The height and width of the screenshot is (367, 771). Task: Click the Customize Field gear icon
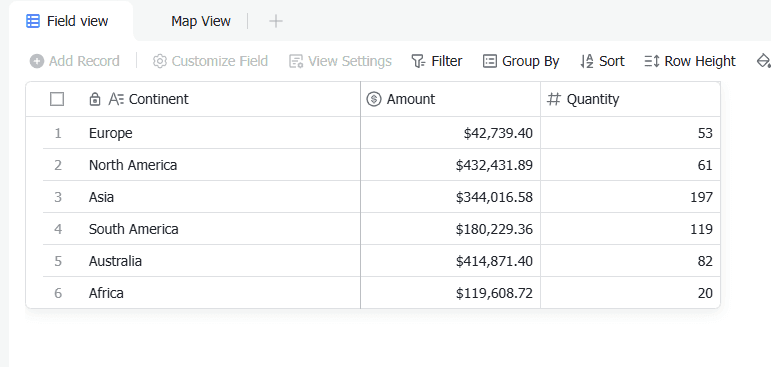(159, 61)
